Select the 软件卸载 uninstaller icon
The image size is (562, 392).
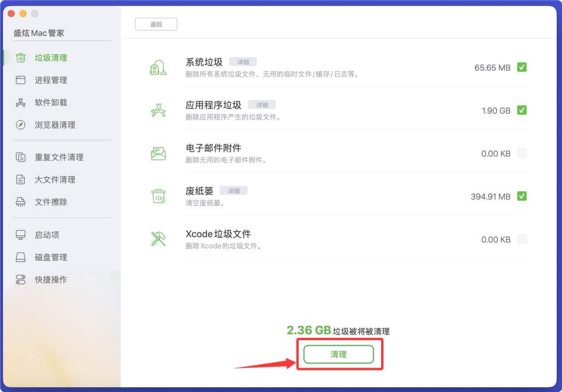point(20,102)
